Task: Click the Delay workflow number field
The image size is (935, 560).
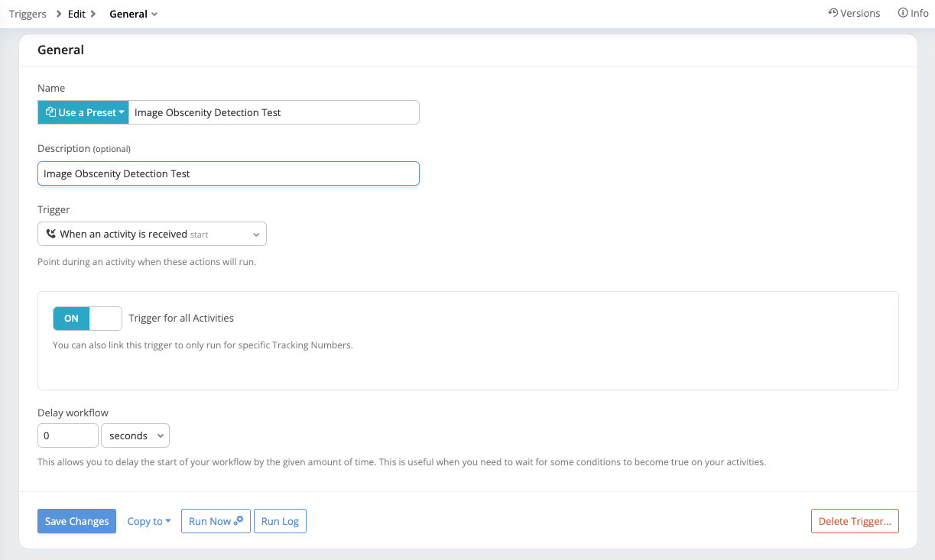Action: tap(68, 435)
